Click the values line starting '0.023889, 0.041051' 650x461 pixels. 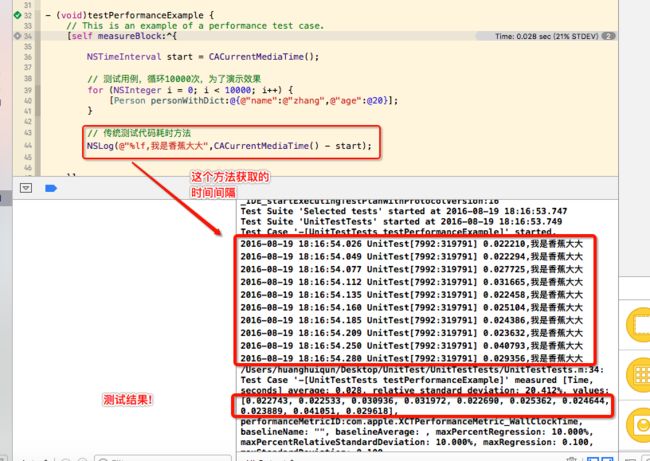tap(319, 411)
